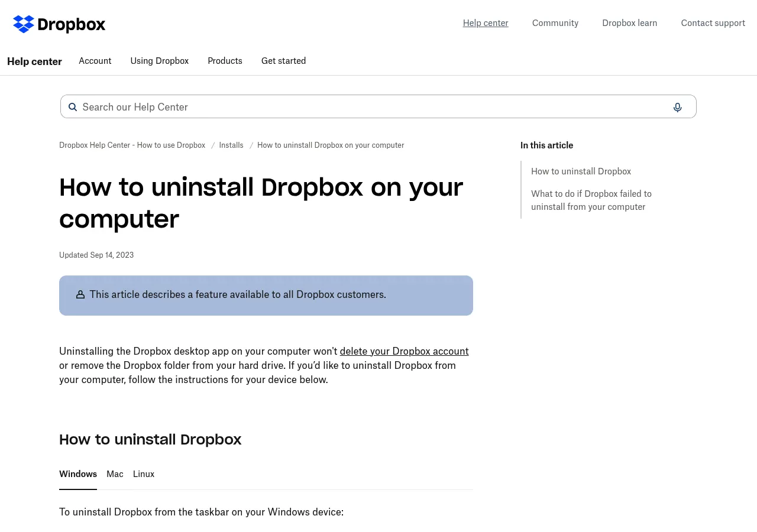The width and height of the screenshot is (757, 532).
Task: Switch to the Linux tab
Action: pyautogui.click(x=144, y=474)
